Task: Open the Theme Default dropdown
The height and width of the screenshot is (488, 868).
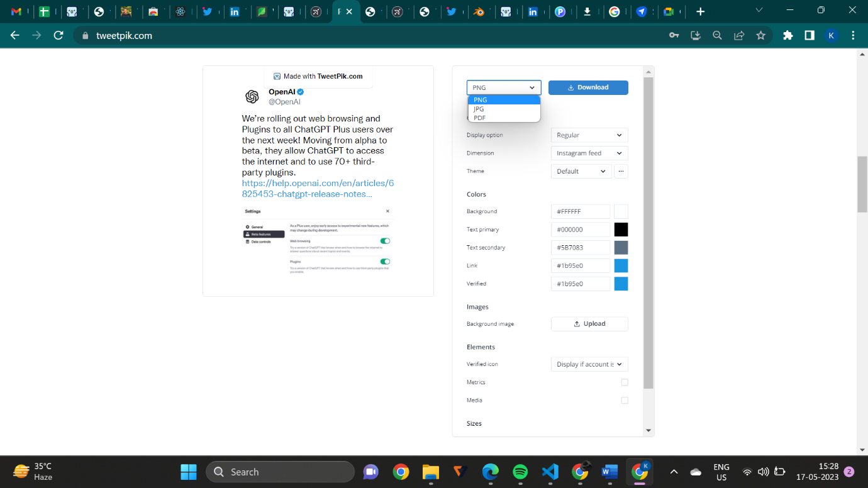Action: coord(581,171)
